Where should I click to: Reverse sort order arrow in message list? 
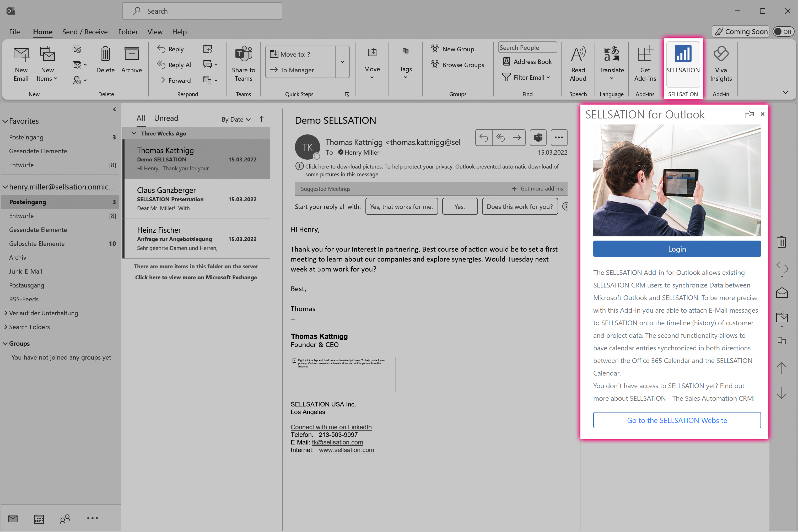pyautogui.click(x=261, y=119)
